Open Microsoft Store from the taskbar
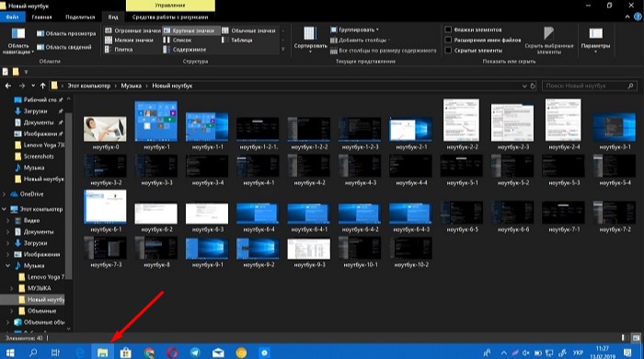This screenshot has height=359, width=644. (x=126, y=353)
